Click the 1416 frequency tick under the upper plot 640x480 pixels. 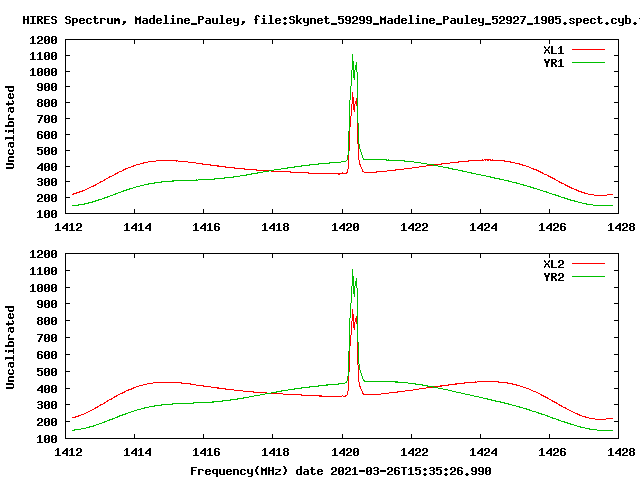coord(206,227)
